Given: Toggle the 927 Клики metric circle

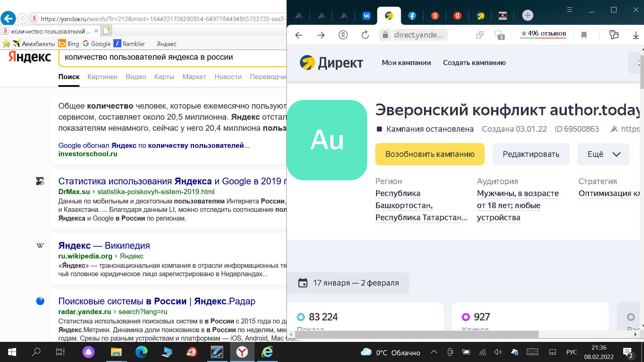Looking at the screenshot, I should point(466,317).
